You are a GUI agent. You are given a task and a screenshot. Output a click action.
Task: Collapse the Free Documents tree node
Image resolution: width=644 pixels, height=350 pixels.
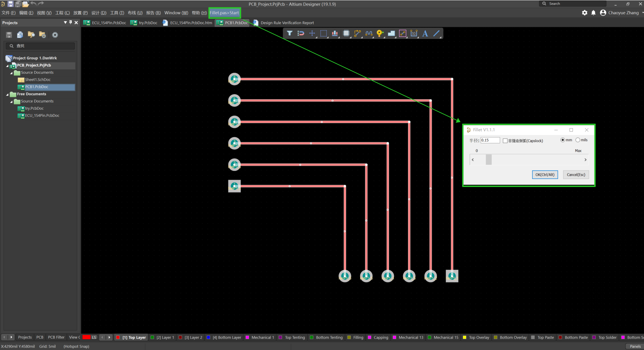click(7, 95)
